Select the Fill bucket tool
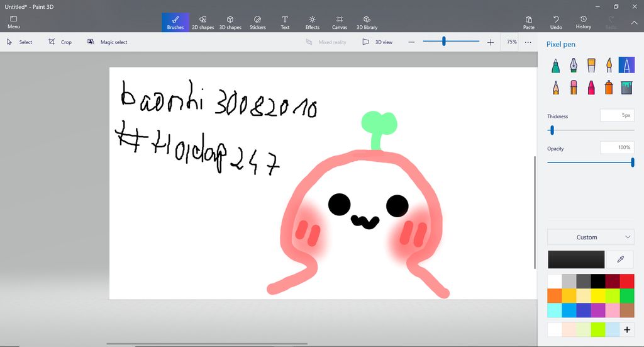Viewport: 644px width, 347px height. [x=626, y=87]
